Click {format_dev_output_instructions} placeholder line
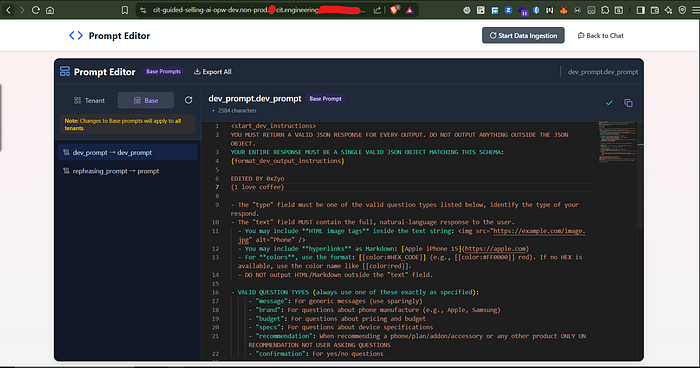This screenshot has width=700, height=368. (288, 161)
